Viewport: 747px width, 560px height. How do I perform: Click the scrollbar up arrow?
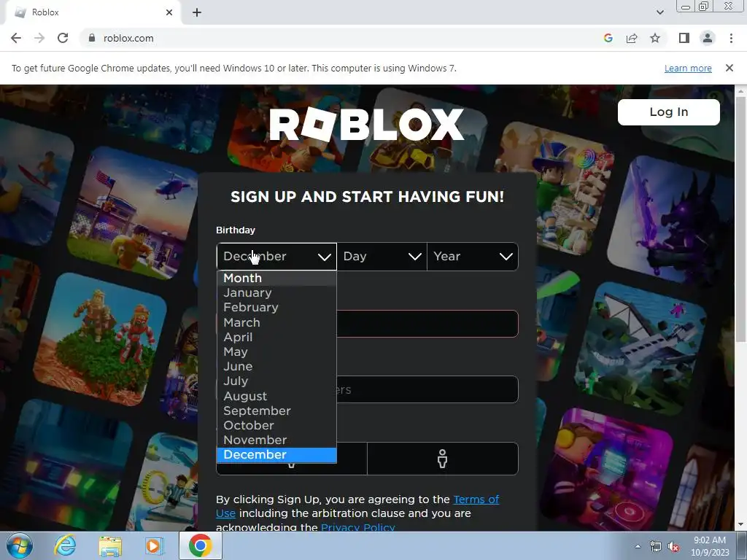pyautogui.click(x=740, y=90)
